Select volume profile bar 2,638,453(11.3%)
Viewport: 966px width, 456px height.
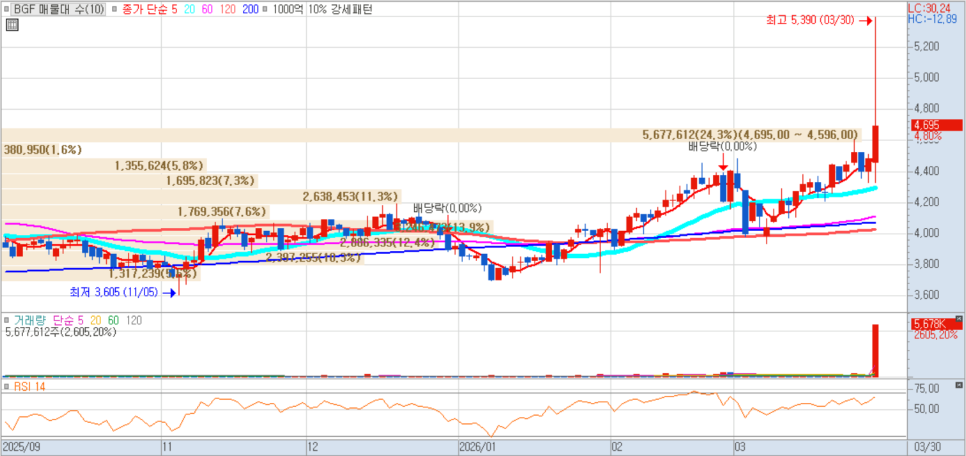pyautogui.click(x=201, y=197)
